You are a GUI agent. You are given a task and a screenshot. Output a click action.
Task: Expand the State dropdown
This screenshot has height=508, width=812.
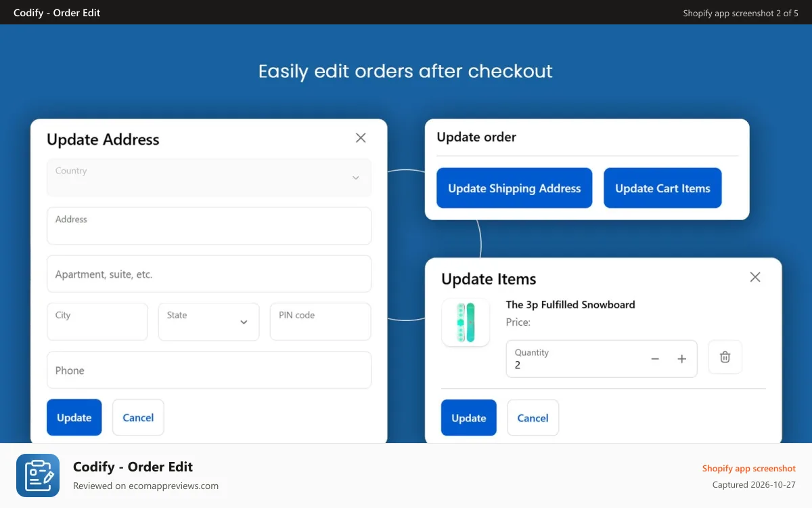tap(209, 322)
